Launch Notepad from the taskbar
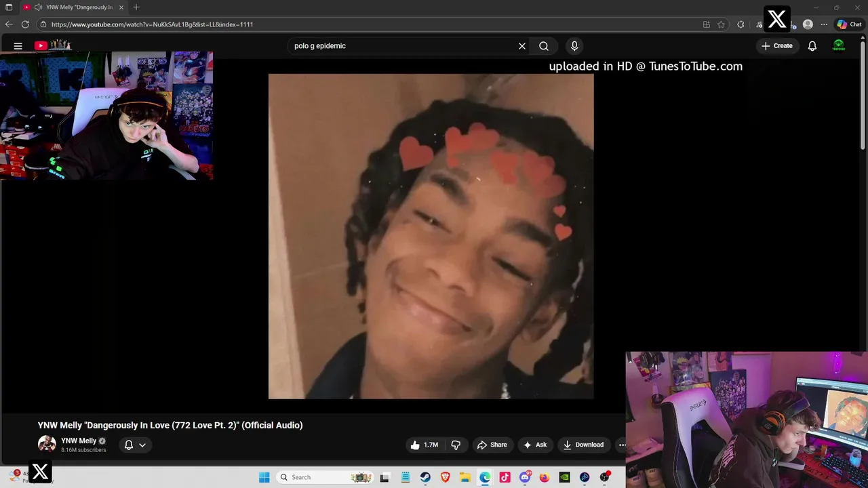The width and height of the screenshot is (868, 488). 406,477
